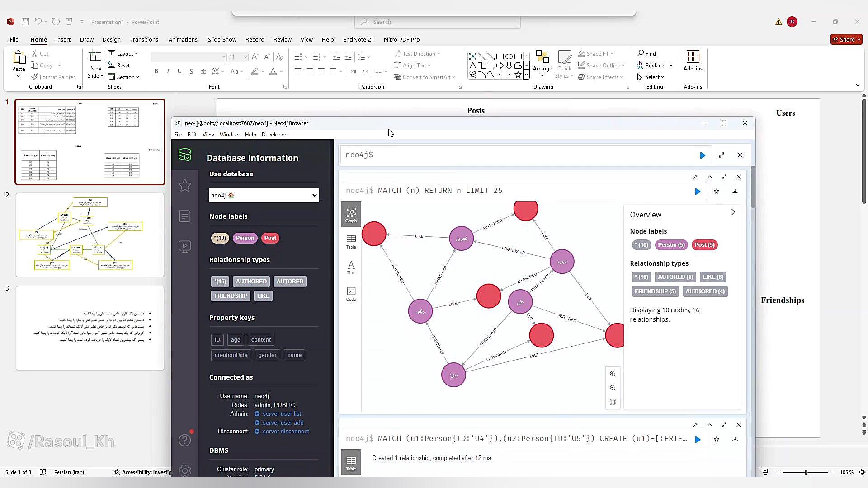Switch result view to Table
Image resolution: width=868 pixels, height=488 pixels.
coord(351,241)
